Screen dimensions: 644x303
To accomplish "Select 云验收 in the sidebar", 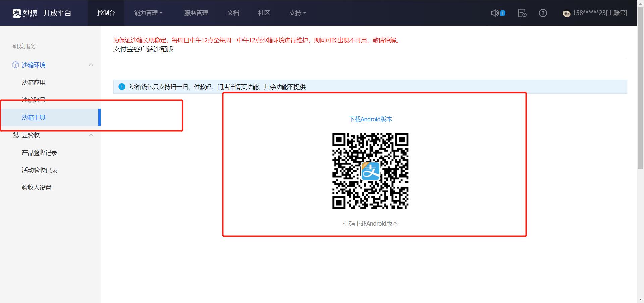I will [x=31, y=135].
